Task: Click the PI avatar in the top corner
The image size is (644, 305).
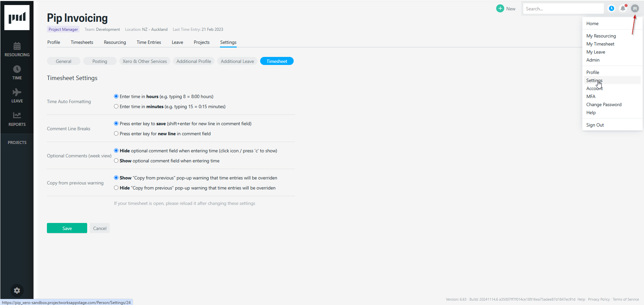Action: pos(635,8)
